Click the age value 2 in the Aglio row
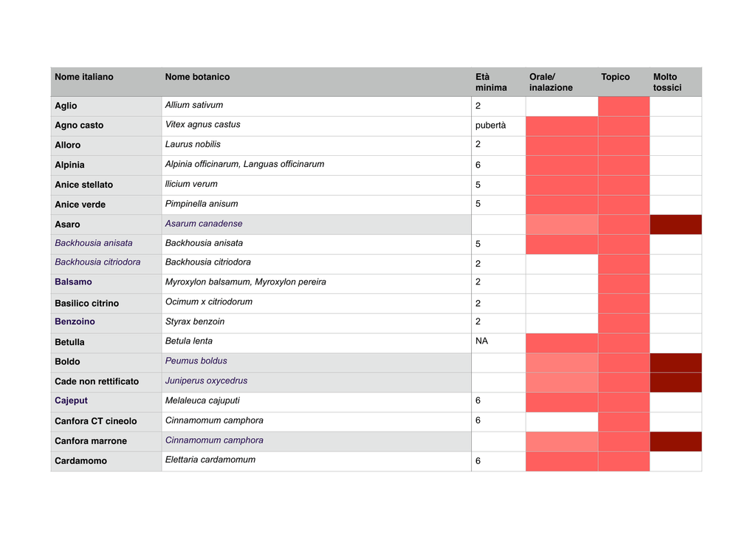 [x=478, y=106]
